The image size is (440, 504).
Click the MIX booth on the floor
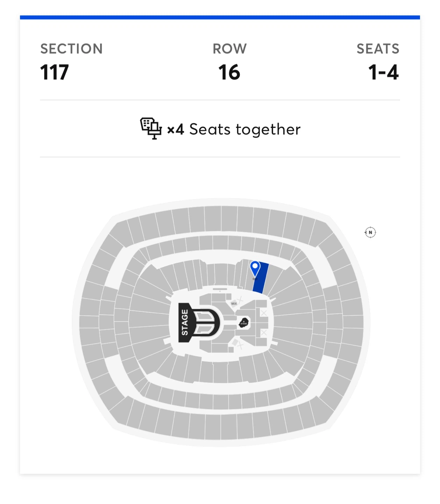click(x=234, y=304)
